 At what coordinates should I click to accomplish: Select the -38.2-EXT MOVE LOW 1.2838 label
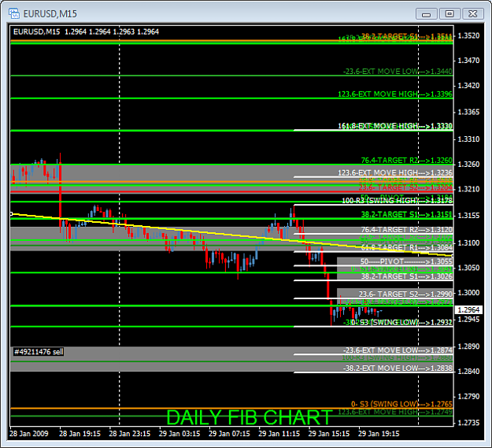tap(398, 368)
